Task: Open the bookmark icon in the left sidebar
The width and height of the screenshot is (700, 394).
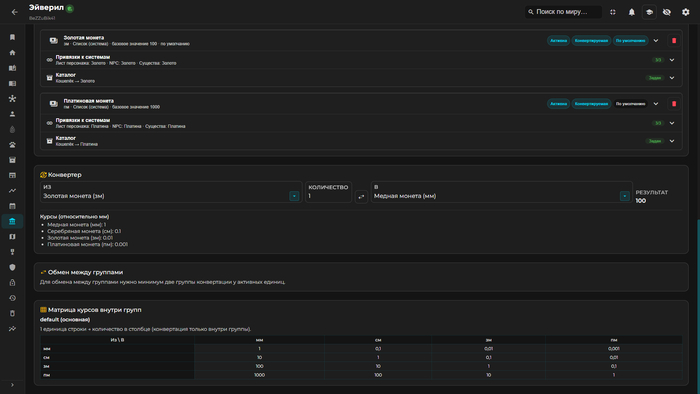Action: [12, 37]
